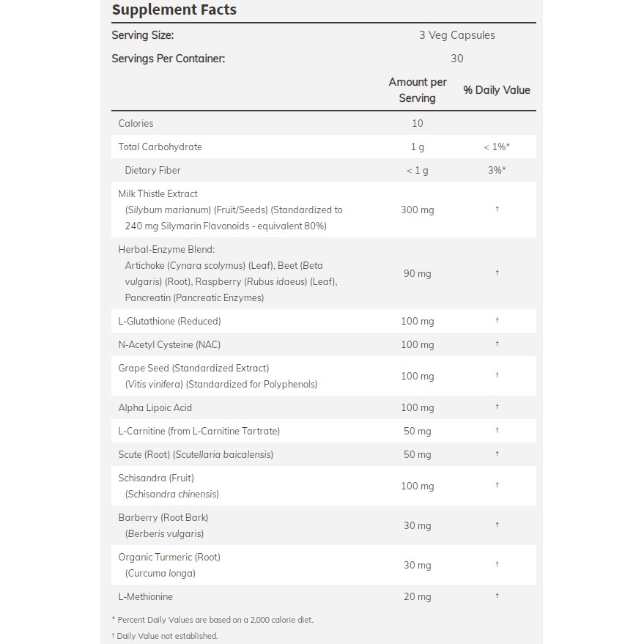Select the Serving Size label
Image resolution: width=644 pixels, height=644 pixels.
click(143, 35)
